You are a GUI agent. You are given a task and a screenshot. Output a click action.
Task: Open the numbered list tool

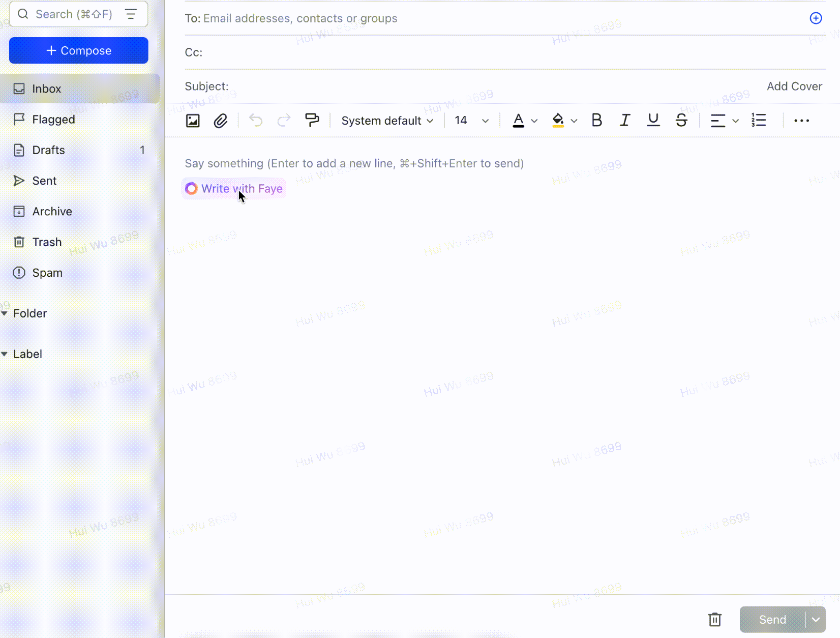(759, 121)
